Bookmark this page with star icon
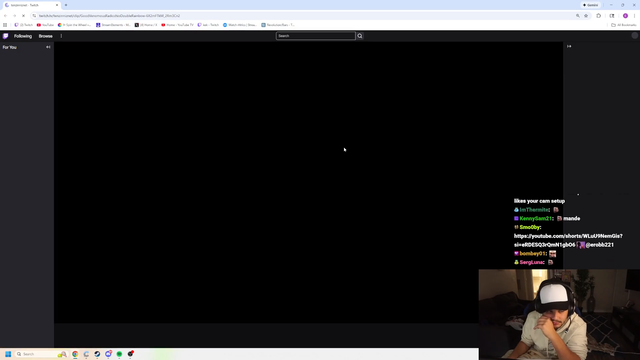 586,16
